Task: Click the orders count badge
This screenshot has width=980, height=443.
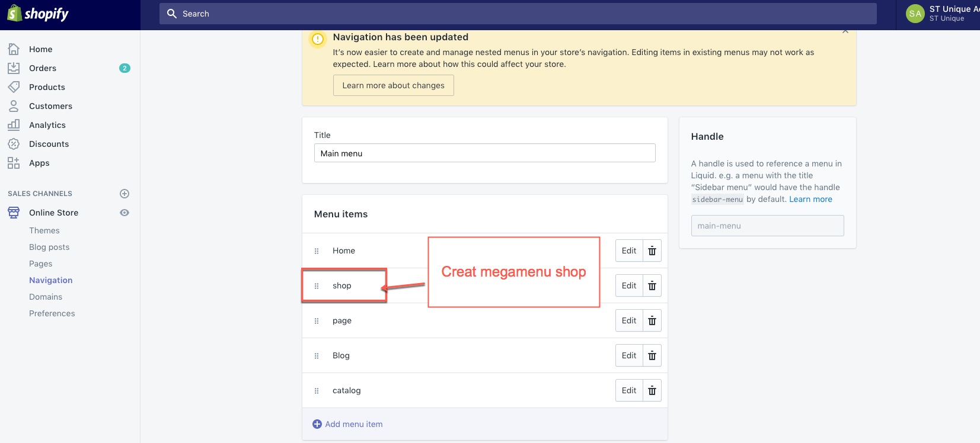Action: tap(125, 68)
